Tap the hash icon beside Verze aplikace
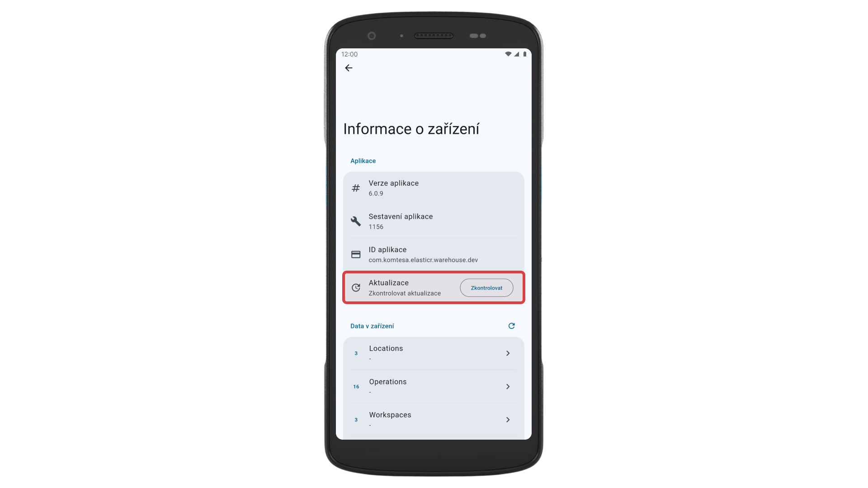The image size is (868, 488). click(356, 188)
